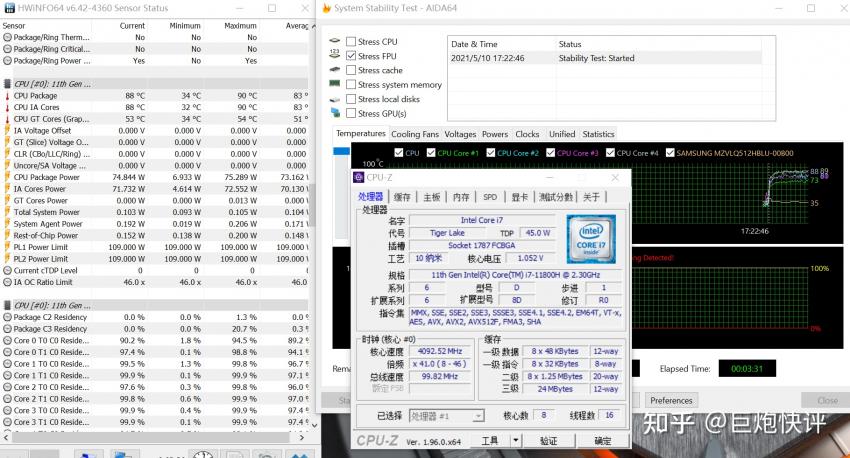Image resolution: width=850 pixels, height=458 pixels.
Task: Uncheck the CPU Core #3 graph checkbox
Action: click(550, 153)
